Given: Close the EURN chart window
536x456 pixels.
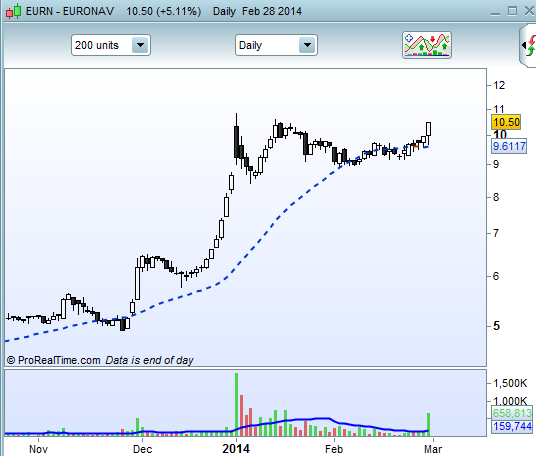Looking at the screenshot, I should [x=529, y=11].
